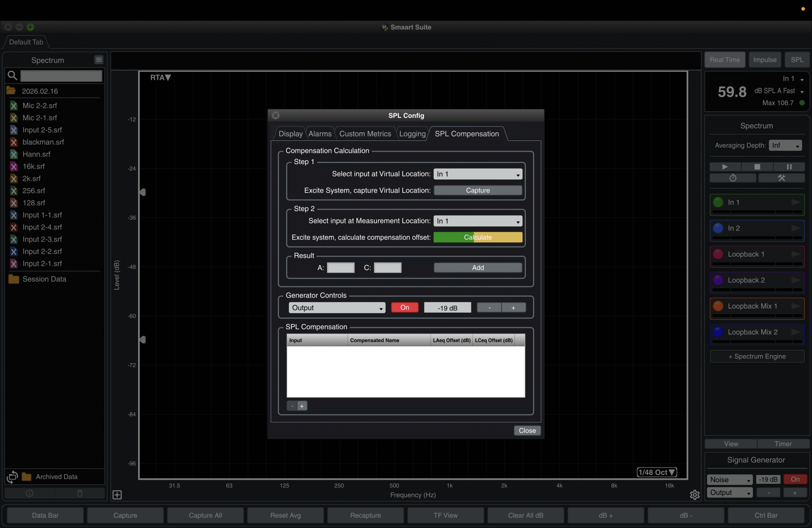Select the SPL Compensation tab
The image size is (812, 528).
click(467, 134)
